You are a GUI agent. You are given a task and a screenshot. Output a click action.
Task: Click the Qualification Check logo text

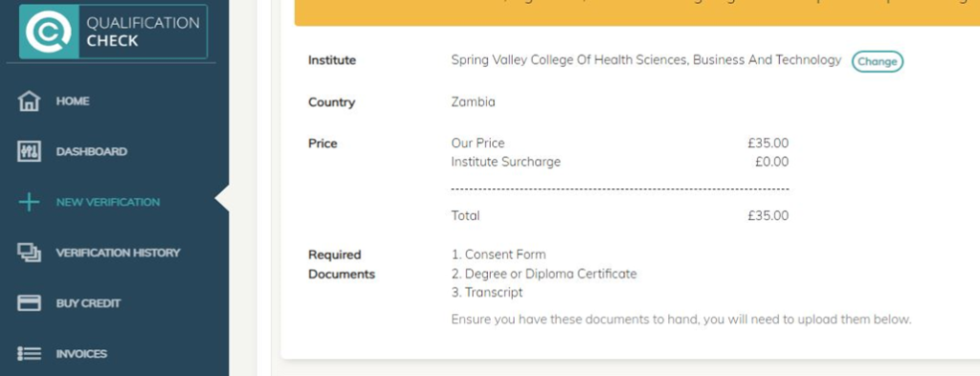[144, 32]
